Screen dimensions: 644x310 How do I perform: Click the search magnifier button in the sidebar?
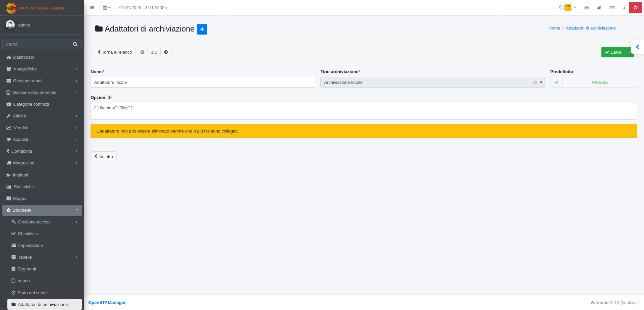pyautogui.click(x=75, y=44)
